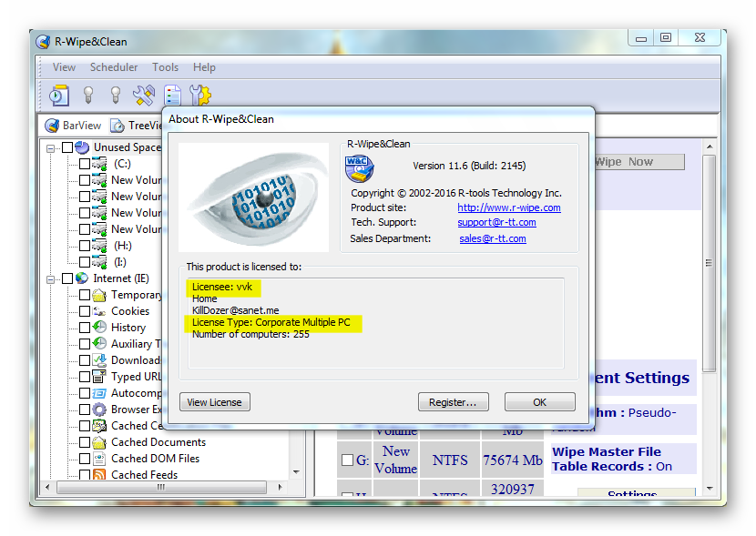Click the History clock icon
This screenshot has height=536, width=756.
tap(99, 328)
